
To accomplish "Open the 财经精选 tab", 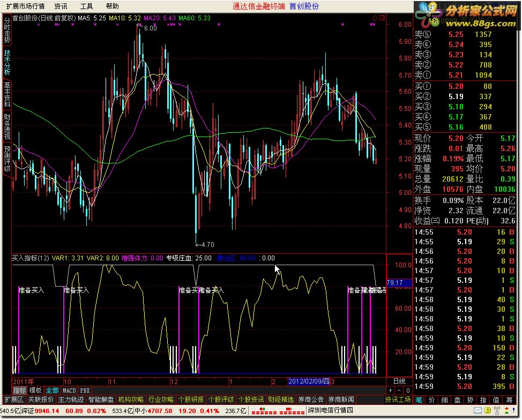I will [281, 399].
